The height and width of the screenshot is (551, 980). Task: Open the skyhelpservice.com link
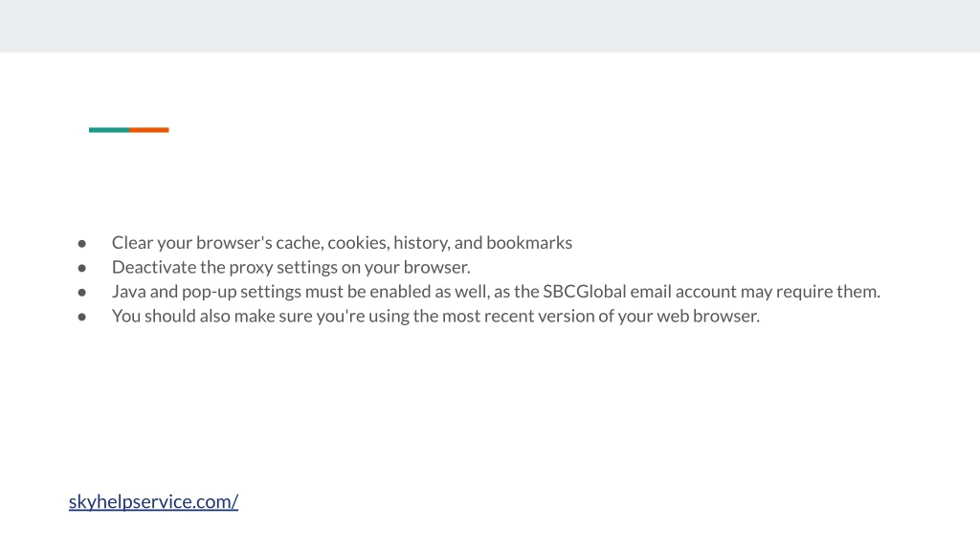coord(153,501)
